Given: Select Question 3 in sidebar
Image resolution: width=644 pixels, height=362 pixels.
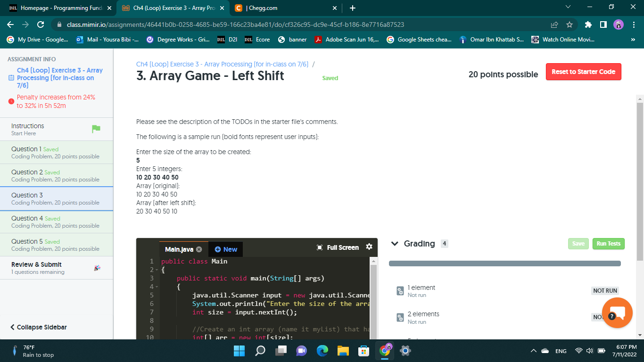Looking at the screenshot, I should (x=57, y=198).
